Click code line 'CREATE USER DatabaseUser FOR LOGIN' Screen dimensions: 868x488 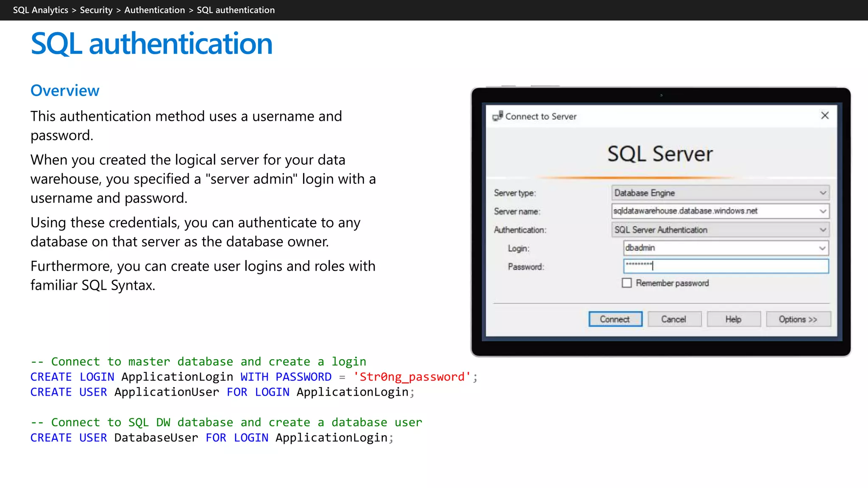click(x=212, y=438)
